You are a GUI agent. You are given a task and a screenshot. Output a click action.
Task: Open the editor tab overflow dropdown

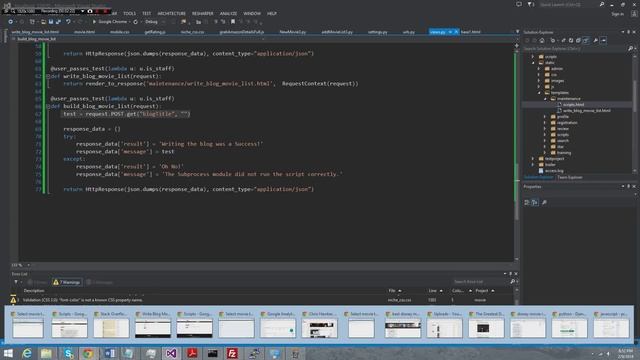click(517, 32)
